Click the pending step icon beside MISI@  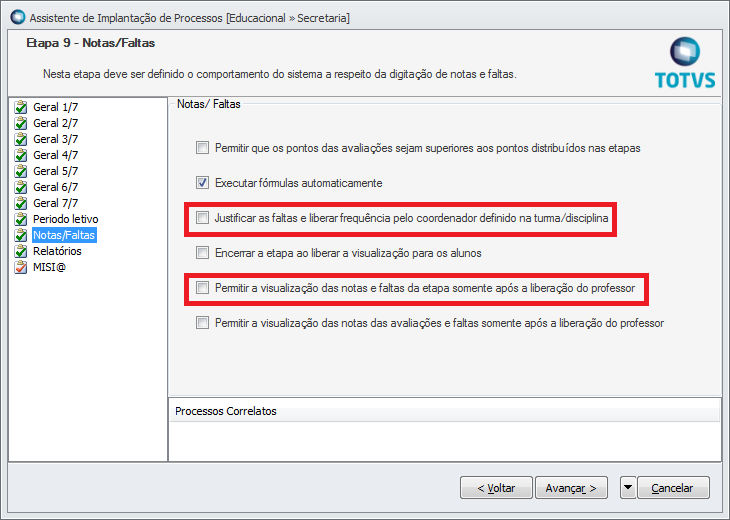click(21, 267)
